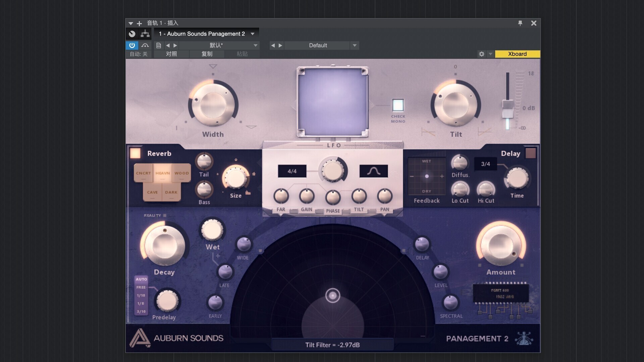
Task: Click the output gain fader handle
Action: click(x=508, y=109)
